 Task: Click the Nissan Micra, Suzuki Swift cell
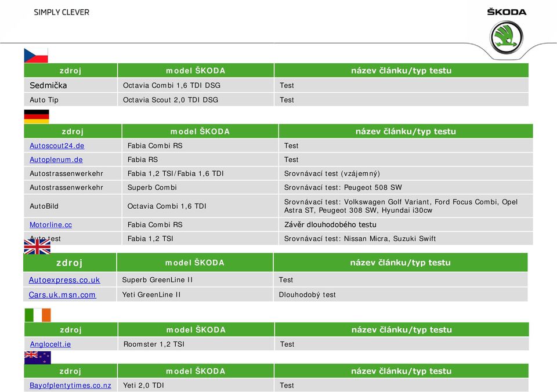[x=406, y=238]
